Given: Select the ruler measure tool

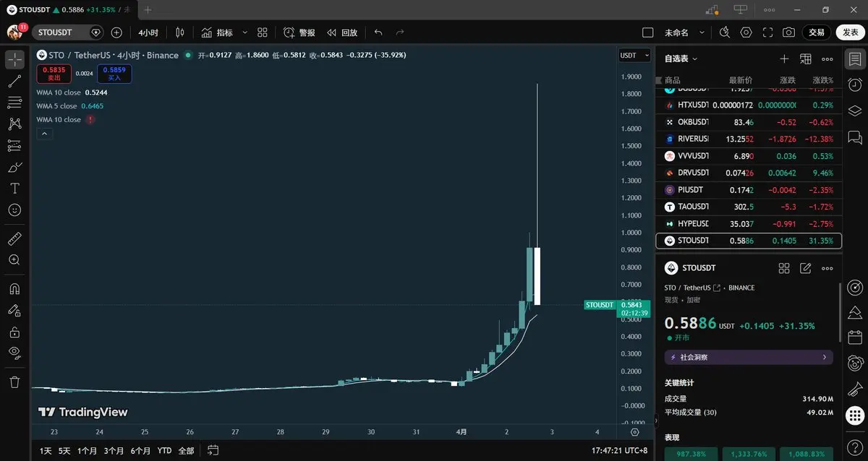Looking at the screenshot, I should [x=14, y=238].
